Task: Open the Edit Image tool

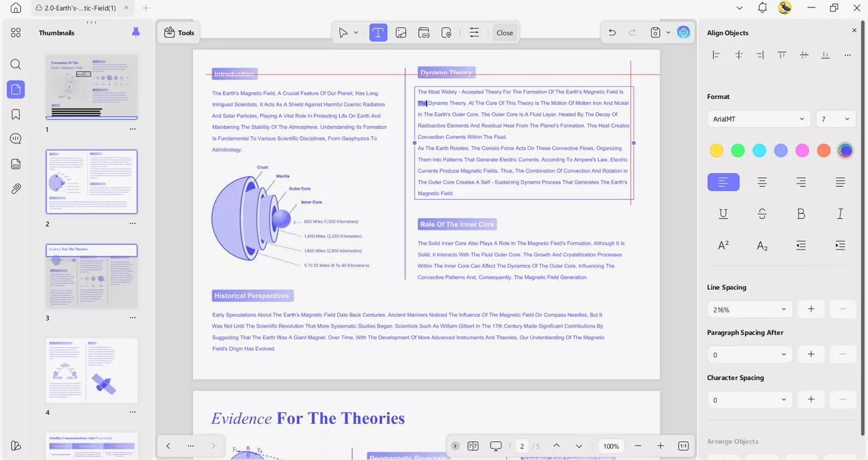Action: click(401, 32)
